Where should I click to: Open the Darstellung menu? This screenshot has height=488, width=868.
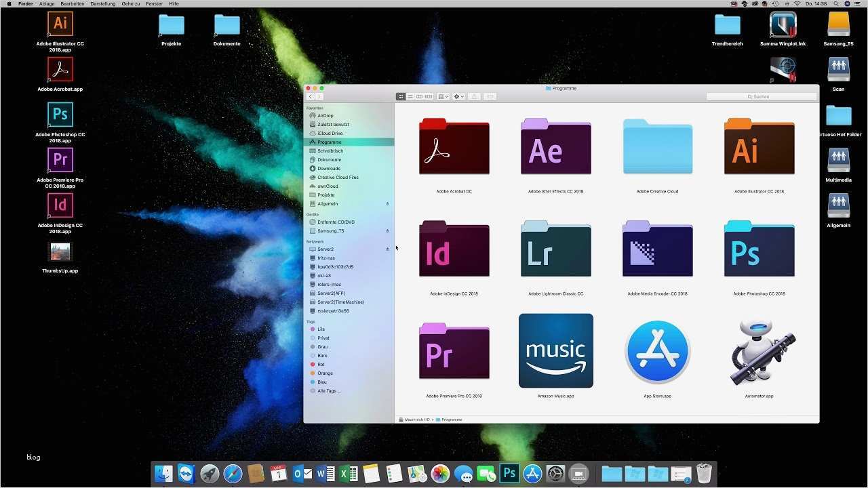[103, 4]
